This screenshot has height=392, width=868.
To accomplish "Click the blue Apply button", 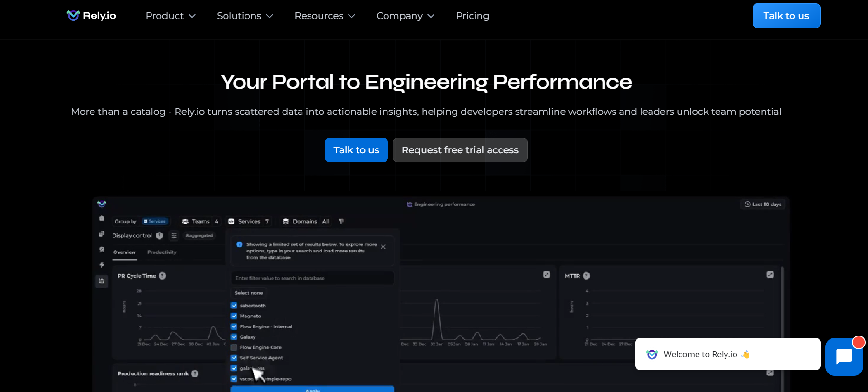I will point(312,389).
